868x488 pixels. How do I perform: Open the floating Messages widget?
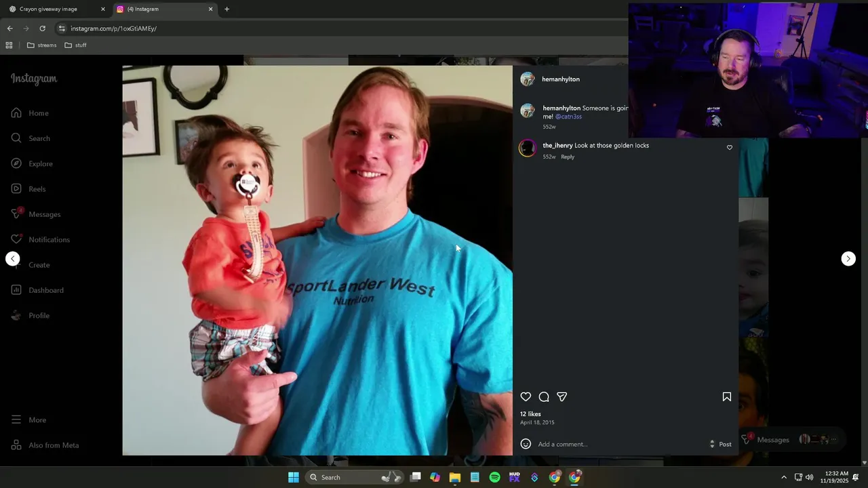pos(792,440)
